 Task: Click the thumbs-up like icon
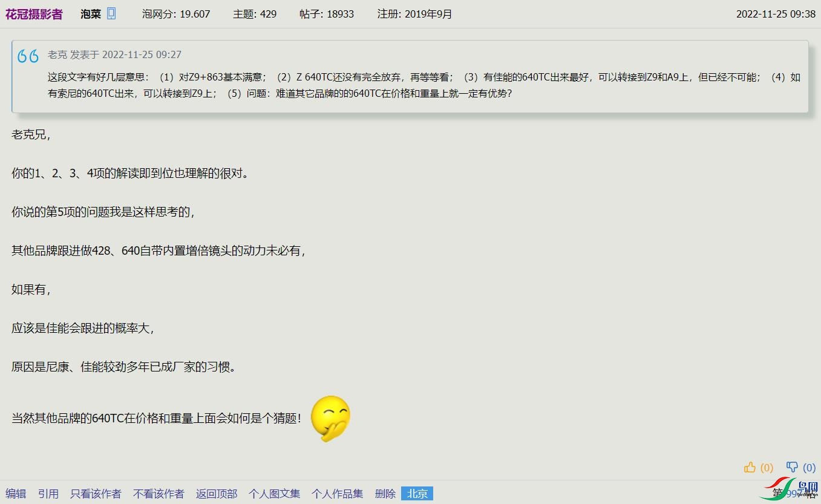coord(750,467)
